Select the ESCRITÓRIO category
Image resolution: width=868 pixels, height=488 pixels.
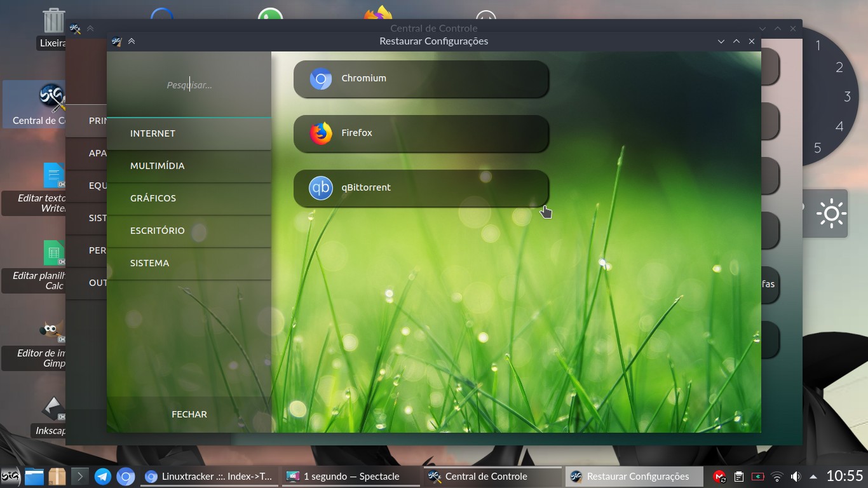189,231
